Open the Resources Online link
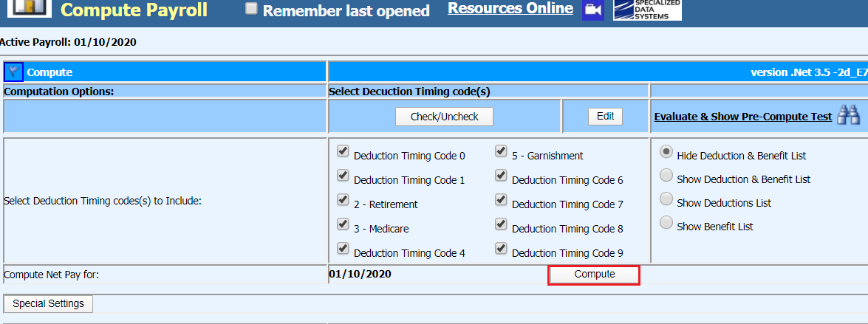Screen dimensions: 868x324 click(510, 8)
